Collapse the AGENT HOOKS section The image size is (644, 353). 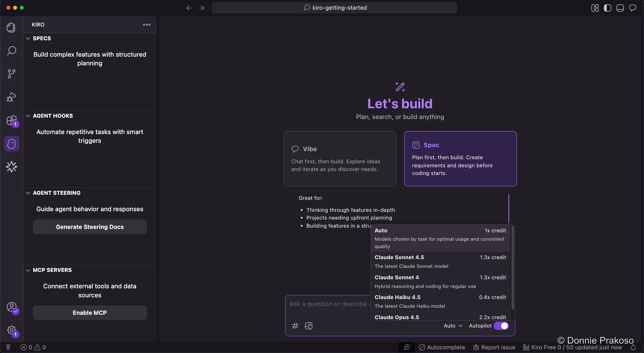click(x=28, y=116)
